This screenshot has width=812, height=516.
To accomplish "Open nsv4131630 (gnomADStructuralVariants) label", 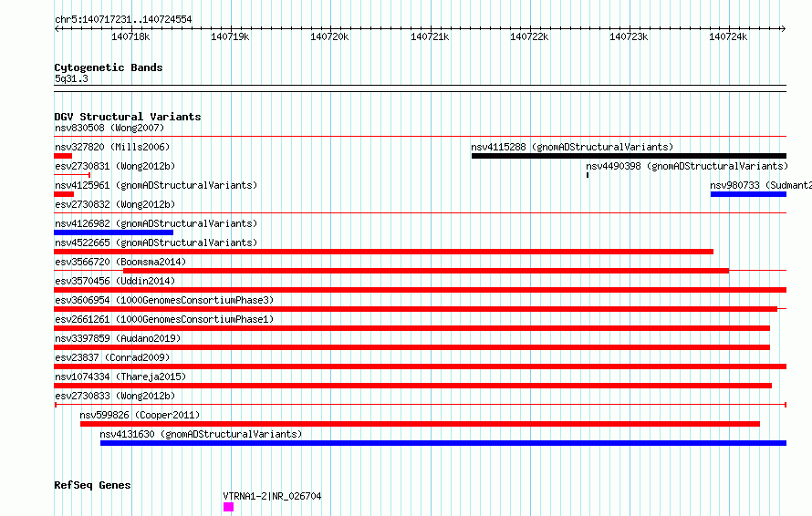I will (201, 434).
